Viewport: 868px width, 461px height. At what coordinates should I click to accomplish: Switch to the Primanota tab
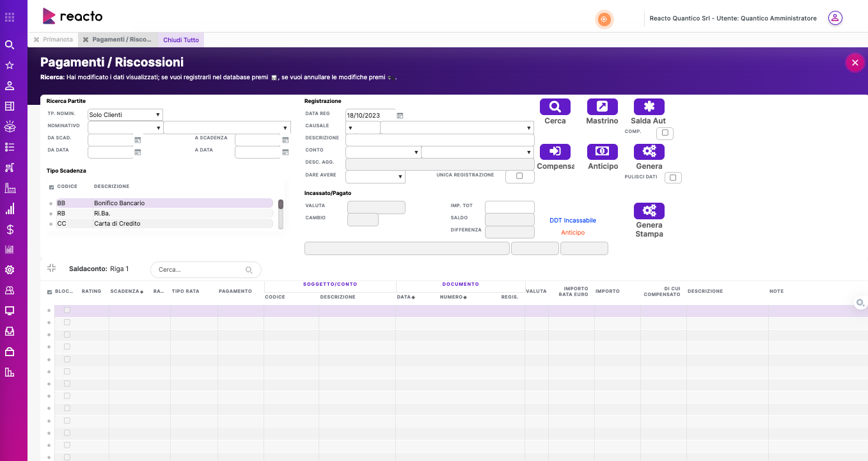(x=58, y=40)
